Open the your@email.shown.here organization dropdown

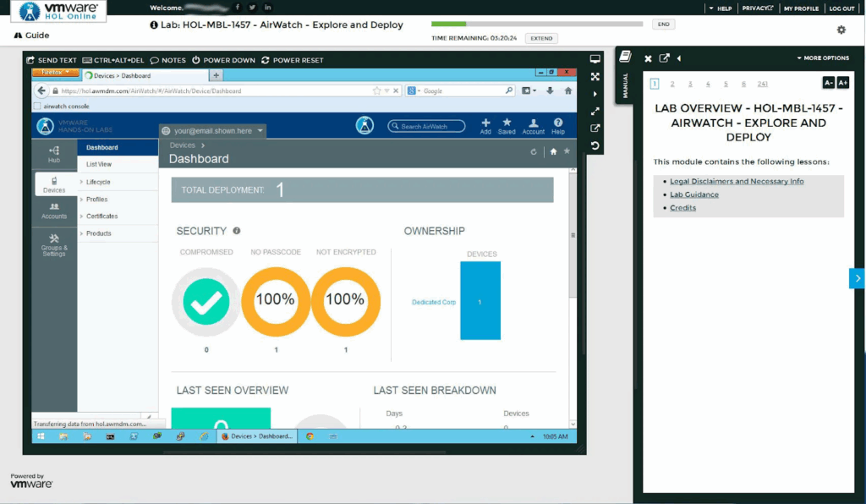pos(213,131)
